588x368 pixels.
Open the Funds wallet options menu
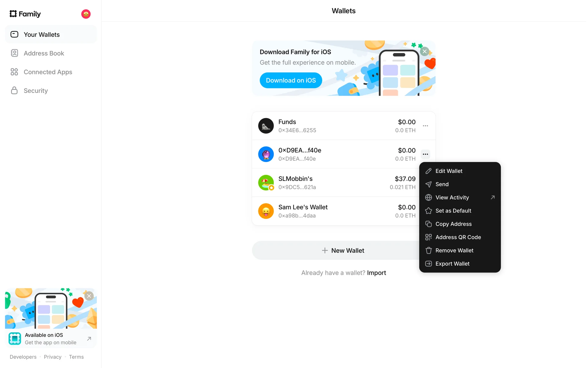425,126
